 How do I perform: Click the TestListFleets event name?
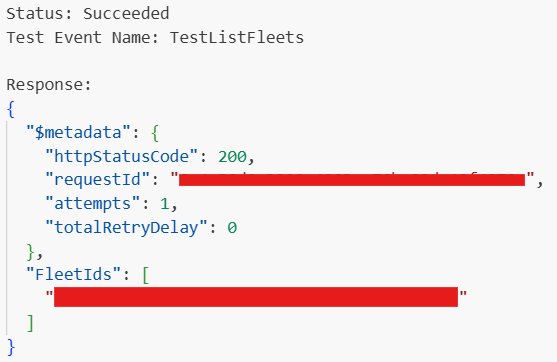[x=237, y=38]
